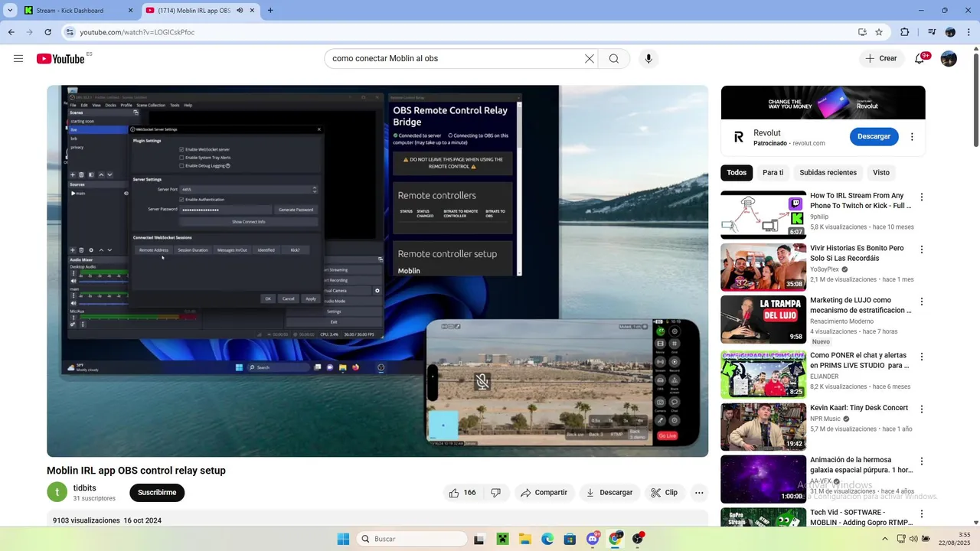Select the Todos filter chip
This screenshot has height=551, width=980.
coord(737,173)
